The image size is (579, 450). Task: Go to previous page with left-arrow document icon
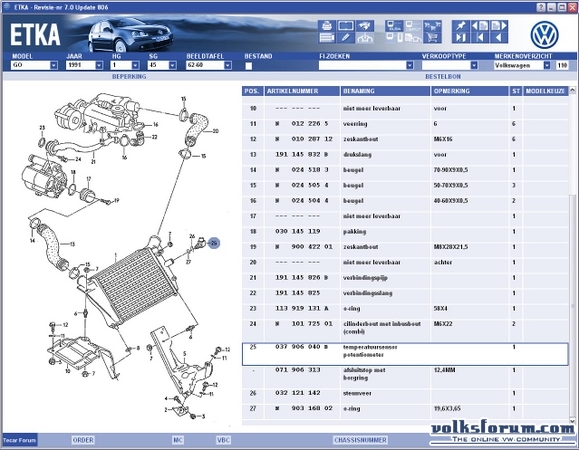[x=480, y=25]
